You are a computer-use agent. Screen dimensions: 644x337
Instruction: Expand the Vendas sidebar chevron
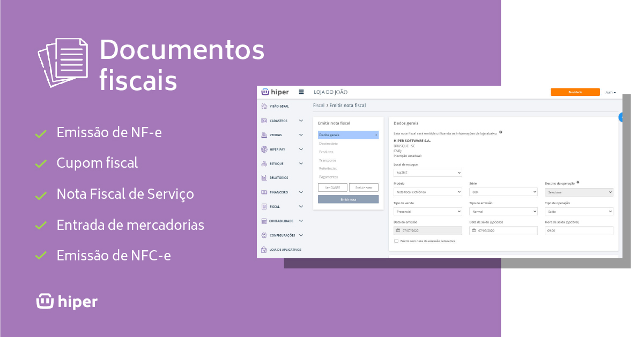tap(301, 135)
